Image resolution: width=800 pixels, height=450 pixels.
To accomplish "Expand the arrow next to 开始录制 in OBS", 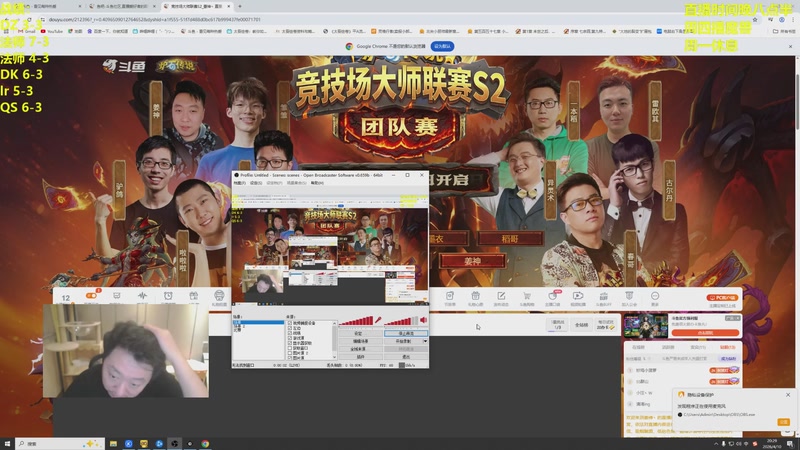I will [x=425, y=341].
